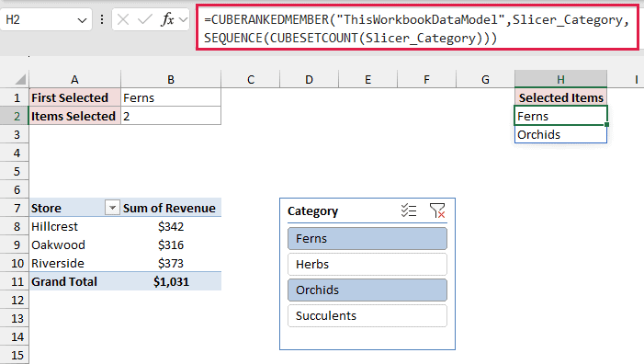Screen dimensions: 644x364
Task: Click the Items Selected label cell
Action: tap(75, 116)
